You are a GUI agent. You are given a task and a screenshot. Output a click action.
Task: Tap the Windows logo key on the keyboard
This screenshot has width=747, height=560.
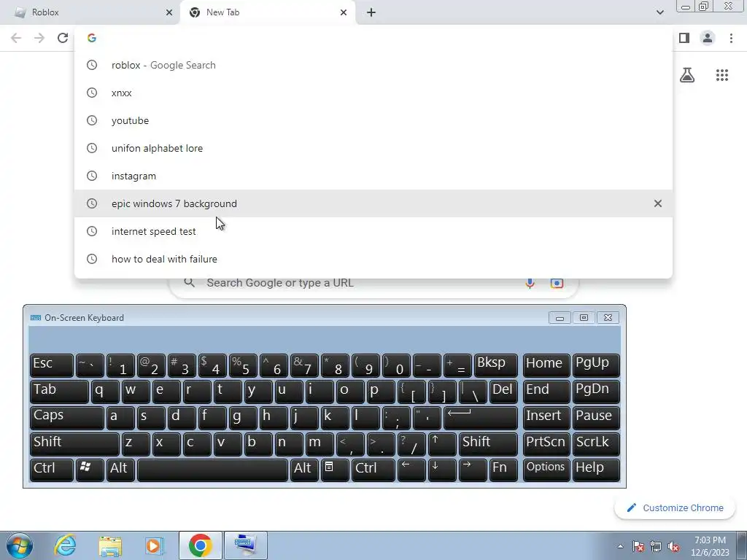[90, 470]
